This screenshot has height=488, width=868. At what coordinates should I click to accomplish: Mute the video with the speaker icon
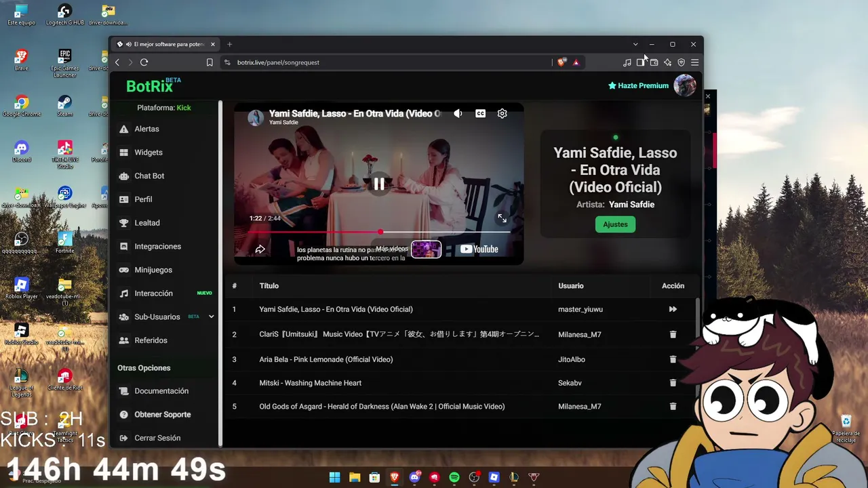(x=458, y=114)
